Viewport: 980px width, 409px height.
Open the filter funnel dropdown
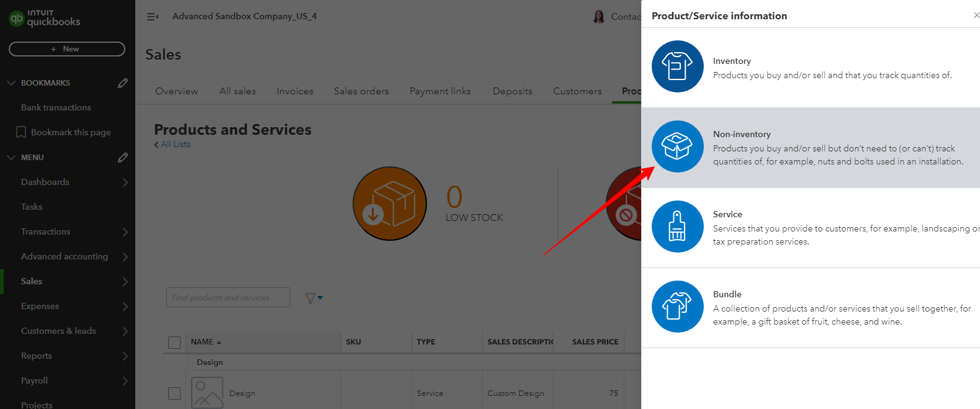point(314,299)
